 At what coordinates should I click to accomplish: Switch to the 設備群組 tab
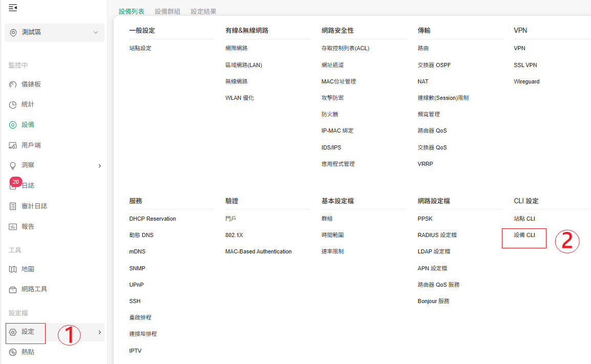click(x=167, y=11)
